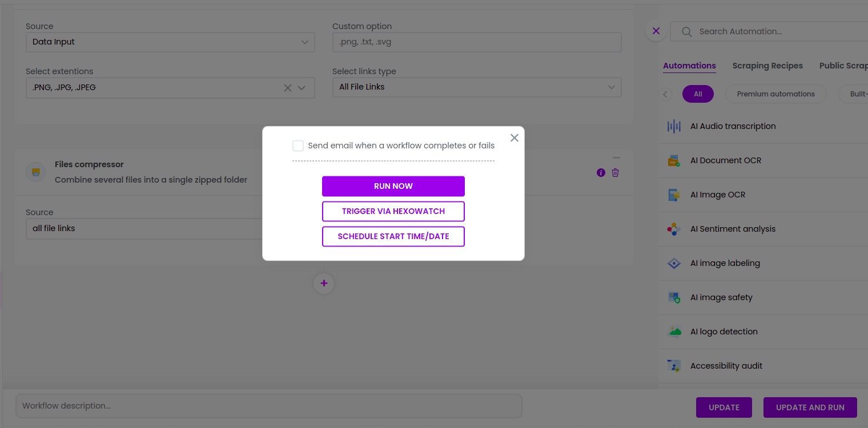Select the Accessibility audit icon

(x=674, y=366)
